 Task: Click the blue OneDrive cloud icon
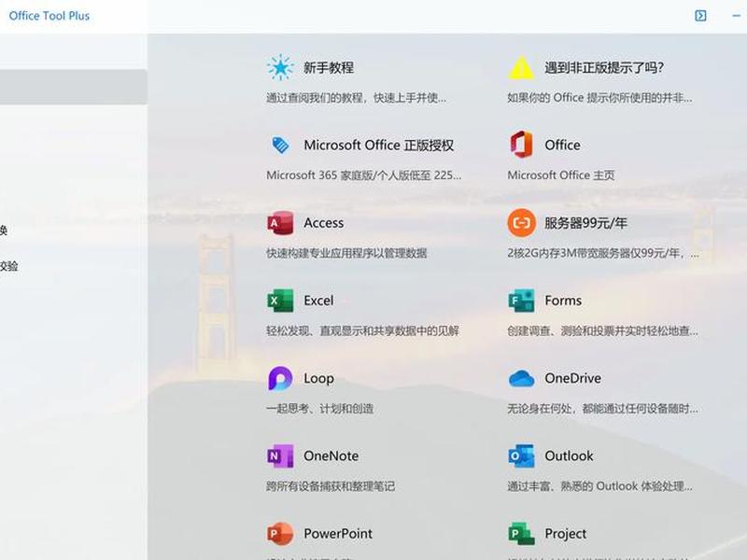521,379
